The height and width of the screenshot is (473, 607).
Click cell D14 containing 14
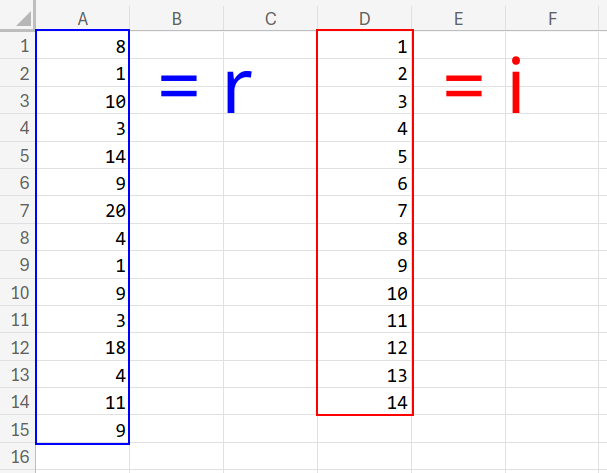364,404
